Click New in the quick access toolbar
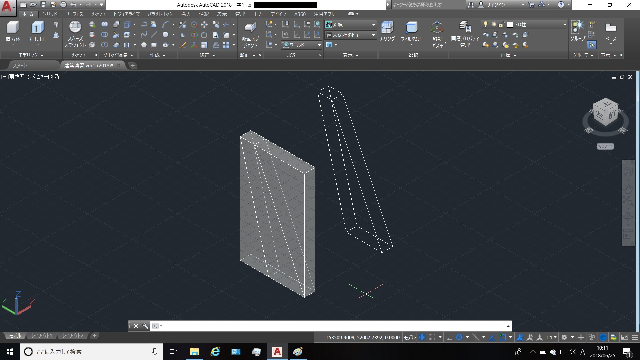The height and width of the screenshot is (360, 640). [23, 4]
